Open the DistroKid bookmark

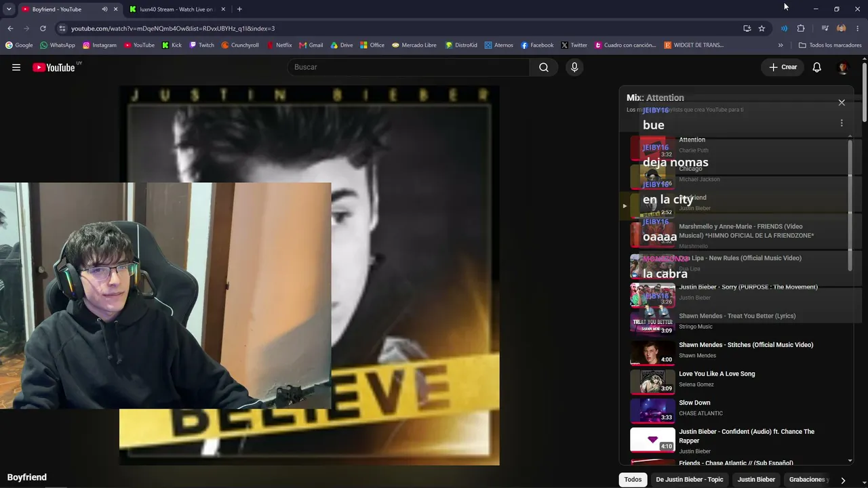461,45
